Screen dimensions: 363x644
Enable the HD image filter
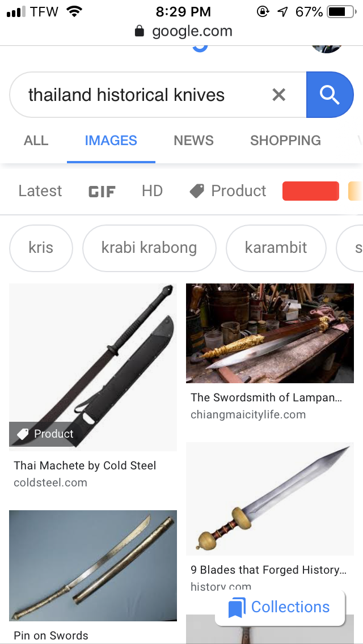pos(152,191)
